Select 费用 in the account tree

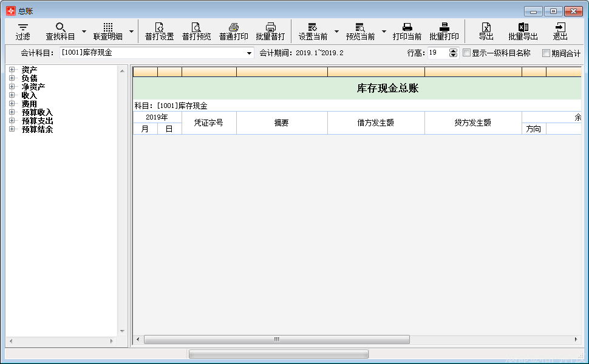29,104
